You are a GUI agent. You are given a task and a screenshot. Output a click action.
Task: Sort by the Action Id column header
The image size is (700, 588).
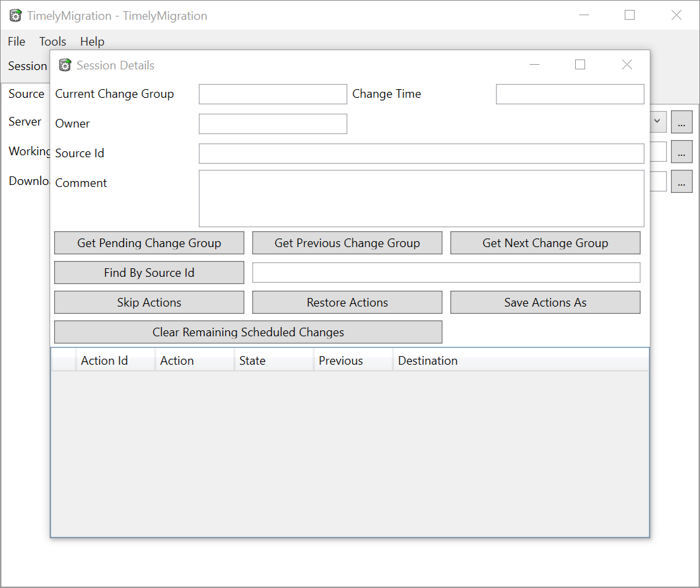coord(115,360)
